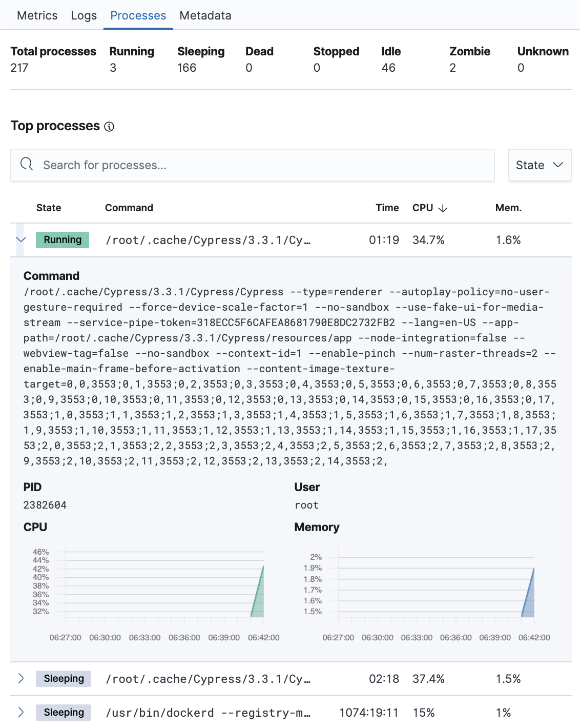The image size is (580, 728).
Task: Click the chevron icon on the State filter
Action: [x=557, y=165]
